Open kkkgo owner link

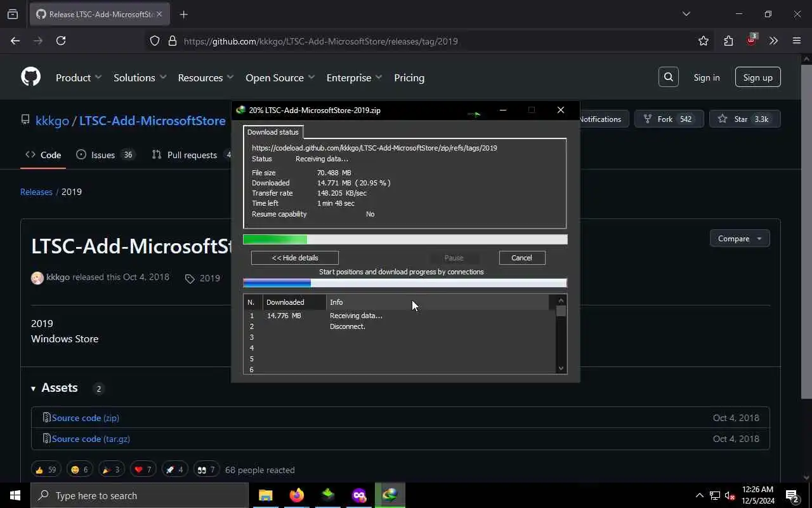tap(52, 120)
